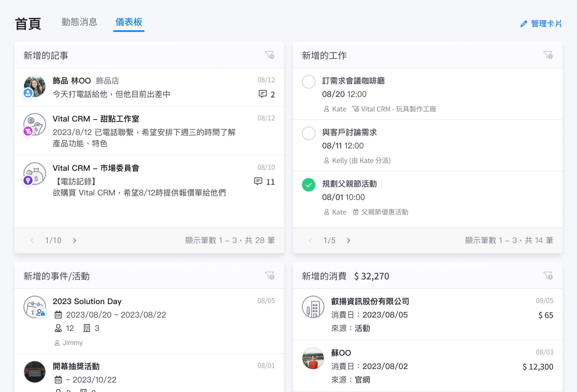Click the person icon beside Kate in 訂需求會議咖啡廳
The width and height of the screenshot is (577, 392).
327,109
